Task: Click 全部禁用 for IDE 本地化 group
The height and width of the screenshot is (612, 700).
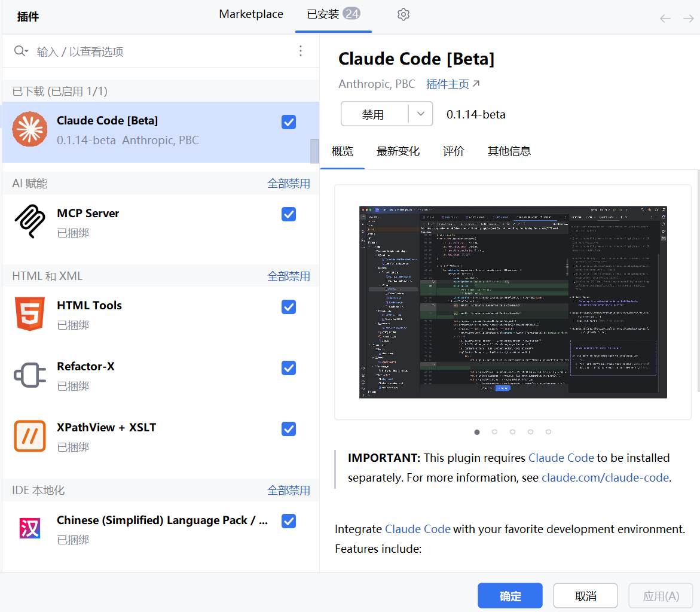Action: tap(288, 491)
